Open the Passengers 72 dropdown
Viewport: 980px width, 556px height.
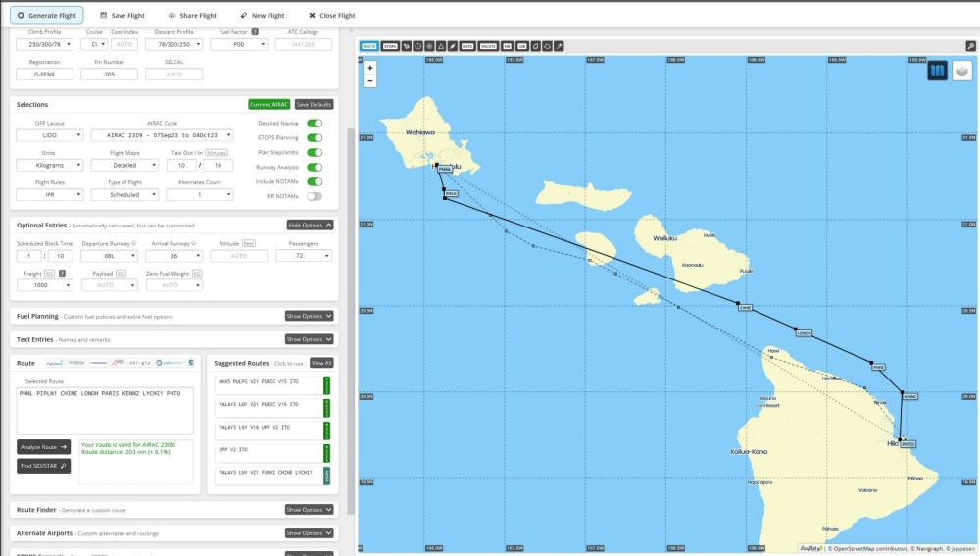[304, 256]
